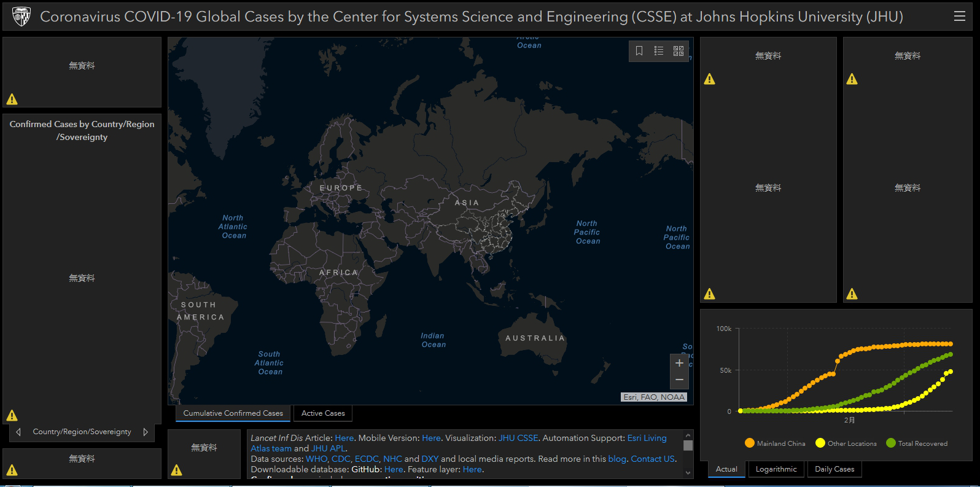
Task: Select the Logarithmic chart tab
Action: (x=776, y=469)
